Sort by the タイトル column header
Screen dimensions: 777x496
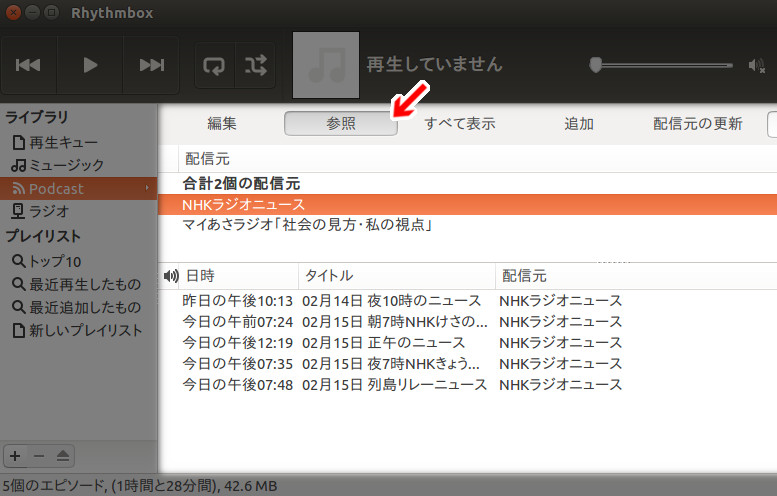coord(397,276)
